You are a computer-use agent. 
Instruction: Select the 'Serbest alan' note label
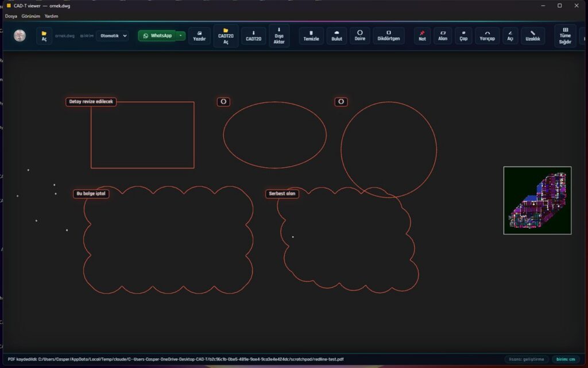point(282,194)
